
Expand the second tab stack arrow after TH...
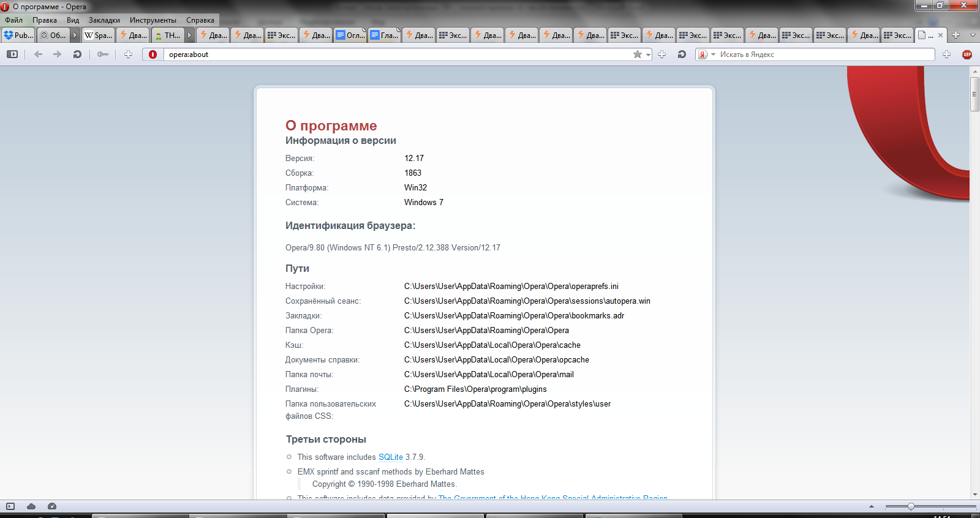[x=190, y=35]
